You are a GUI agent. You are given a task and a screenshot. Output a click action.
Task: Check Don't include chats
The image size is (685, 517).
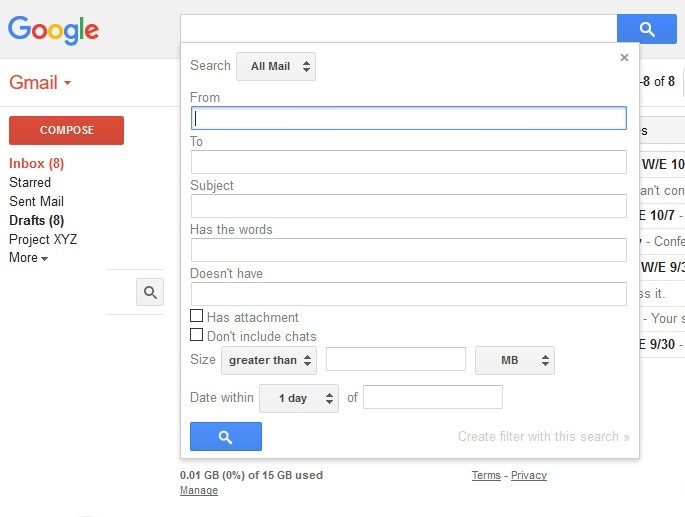click(x=197, y=335)
